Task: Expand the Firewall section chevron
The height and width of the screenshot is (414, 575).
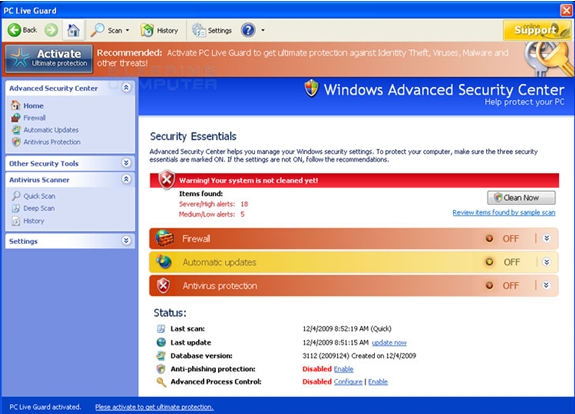Action: pos(546,238)
